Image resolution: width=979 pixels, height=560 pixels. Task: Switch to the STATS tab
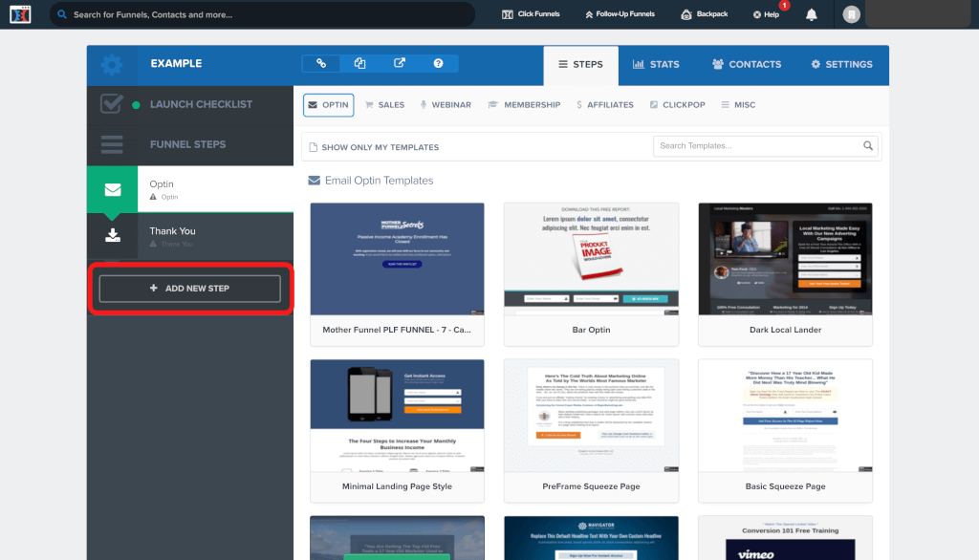[x=655, y=64]
